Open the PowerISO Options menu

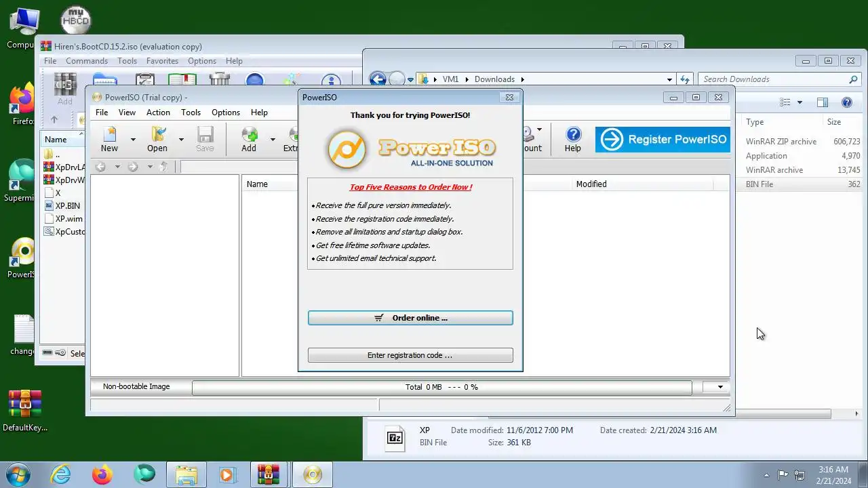click(226, 113)
